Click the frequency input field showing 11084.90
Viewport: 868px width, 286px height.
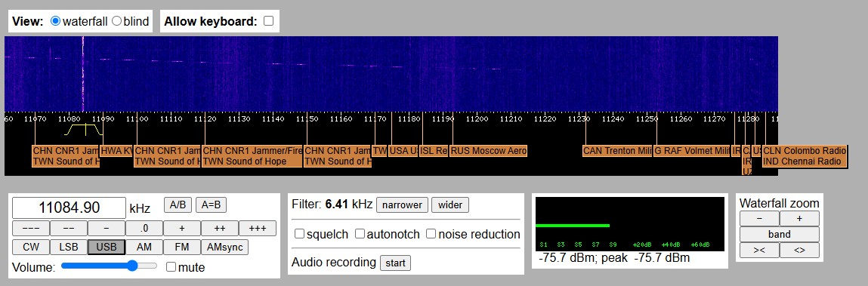pos(70,208)
